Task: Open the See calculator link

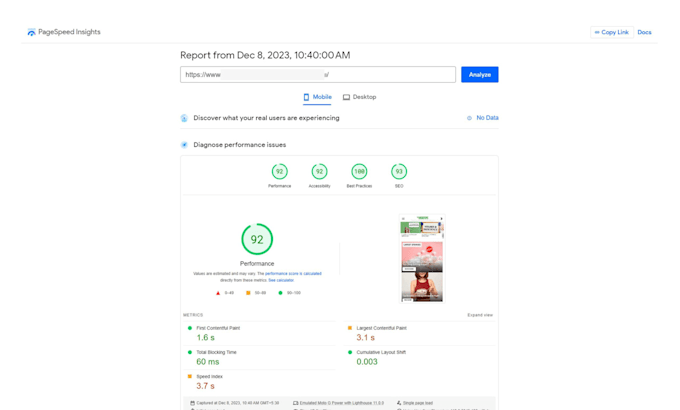Action: [281, 280]
